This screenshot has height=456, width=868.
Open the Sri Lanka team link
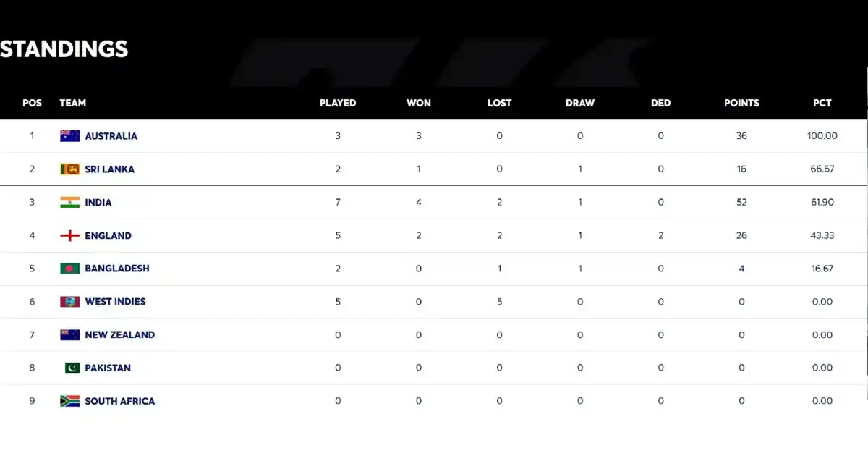(109, 169)
